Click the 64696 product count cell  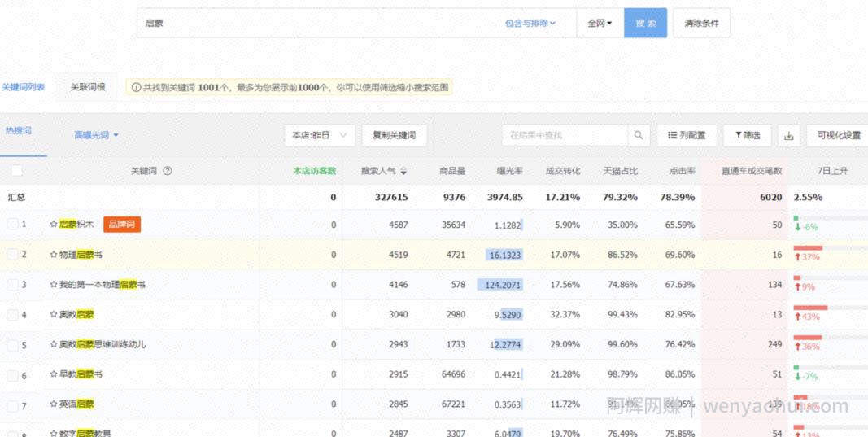coord(453,374)
